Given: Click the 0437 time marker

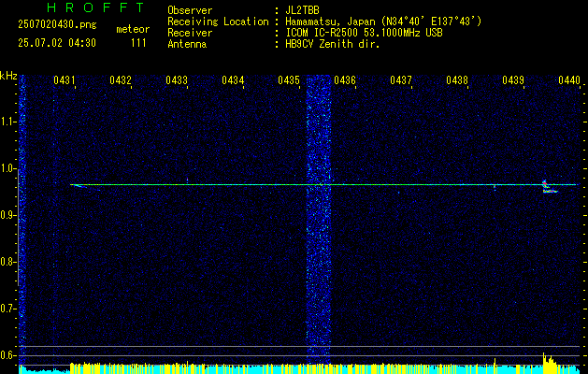Looking at the screenshot, I should point(401,79).
